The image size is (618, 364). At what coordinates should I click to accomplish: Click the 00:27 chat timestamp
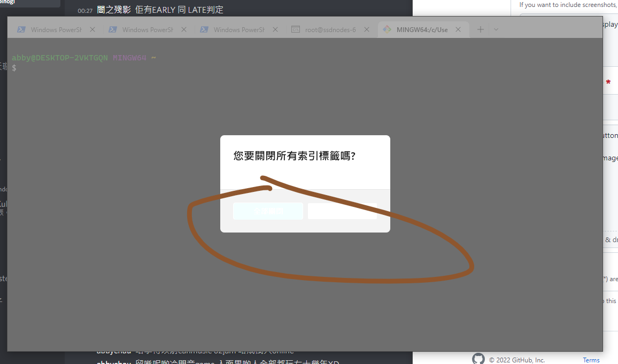coord(85,11)
